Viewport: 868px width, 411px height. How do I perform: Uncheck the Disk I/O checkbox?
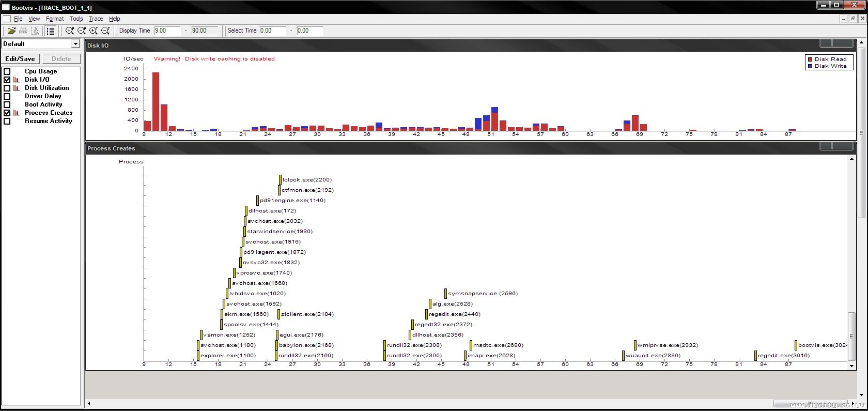tap(7, 80)
